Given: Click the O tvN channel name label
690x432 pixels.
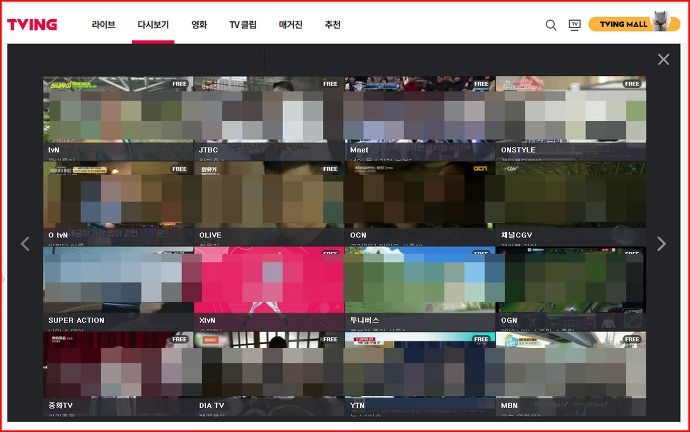Looking at the screenshot, I should 58,235.
